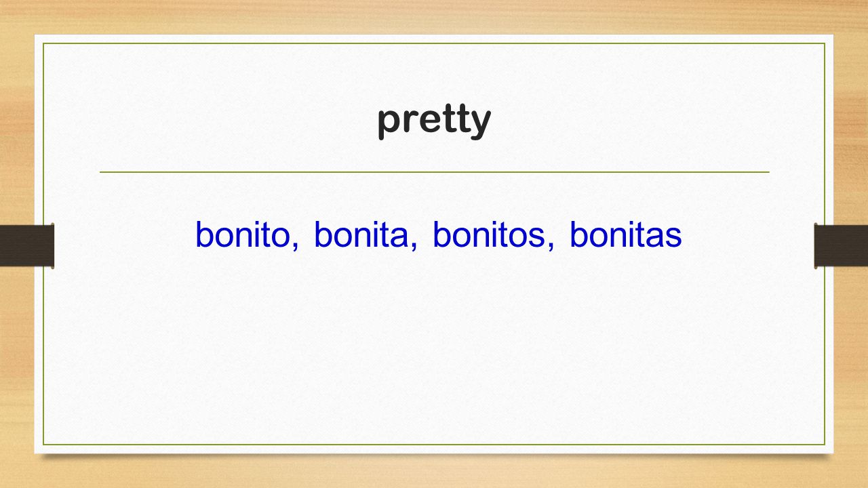Screen dimensions: 868x488
Task: Click the top-left corner of the green frame
Action: click(44, 44)
